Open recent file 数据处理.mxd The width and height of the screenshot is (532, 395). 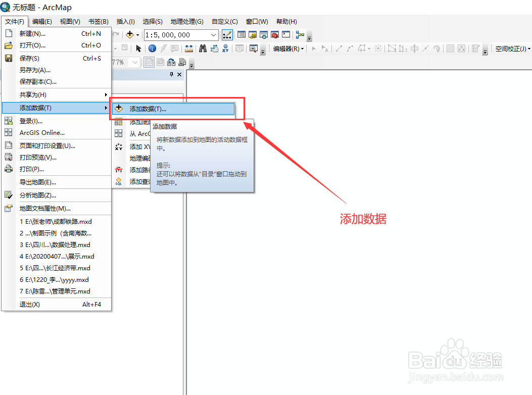pyautogui.click(x=57, y=245)
